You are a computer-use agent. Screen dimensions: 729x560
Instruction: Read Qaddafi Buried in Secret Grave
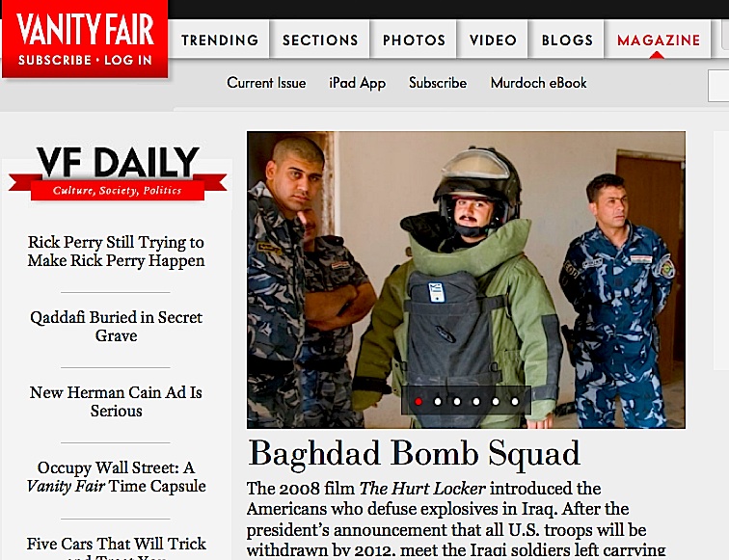point(117,326)
